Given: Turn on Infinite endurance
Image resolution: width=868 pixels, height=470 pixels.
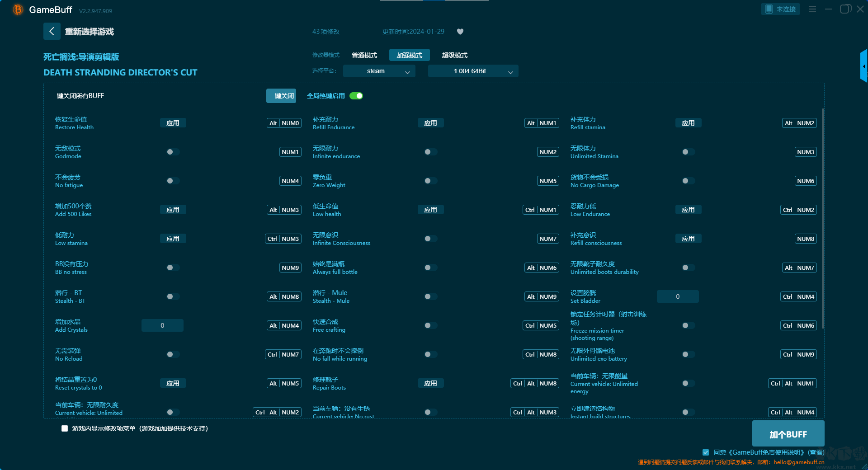Looking at the screenshot, I should [430, 152].
